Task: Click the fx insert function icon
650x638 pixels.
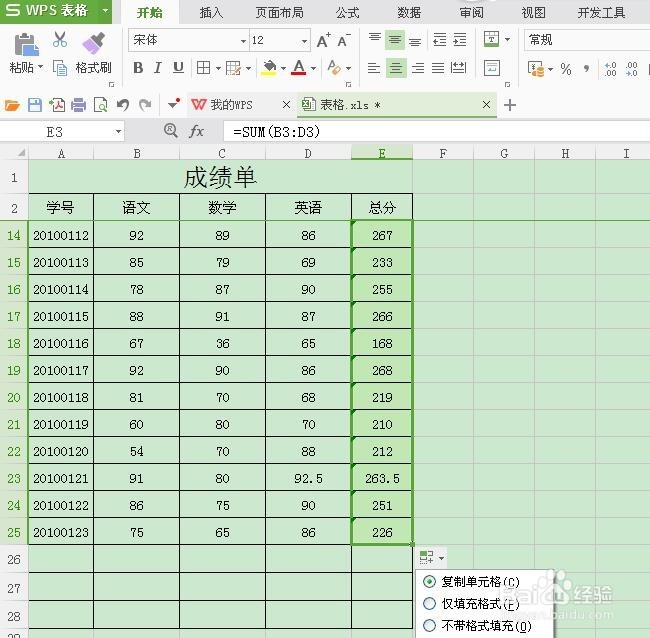Action: [x=196, y=131]
